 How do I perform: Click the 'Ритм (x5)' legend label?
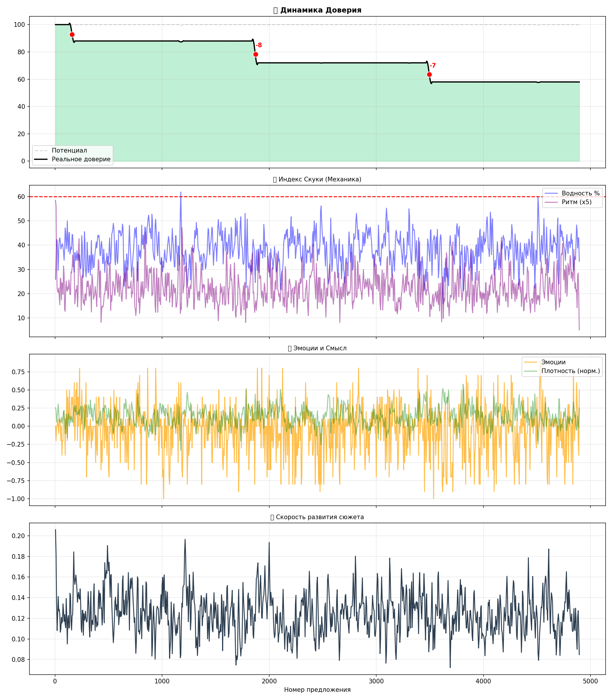point(576,202)
